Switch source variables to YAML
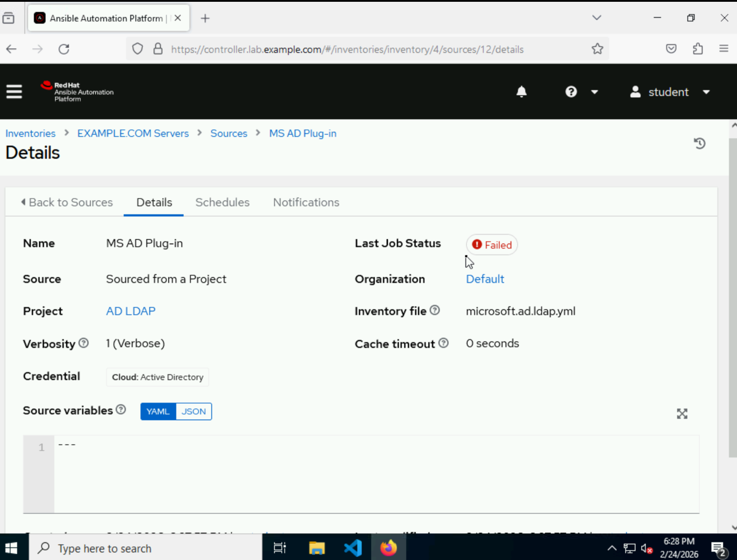Viewport: 737px width, 560px height. [158, 411]
